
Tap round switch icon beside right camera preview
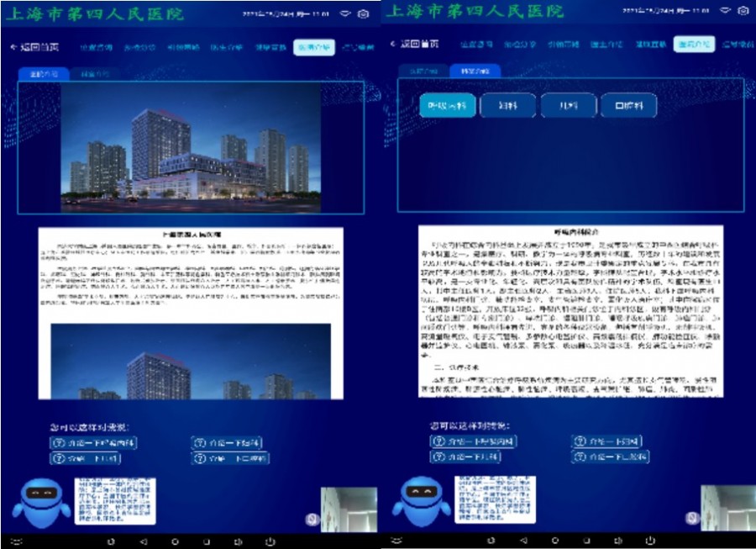pyautogui.click(x=691, y=519)
